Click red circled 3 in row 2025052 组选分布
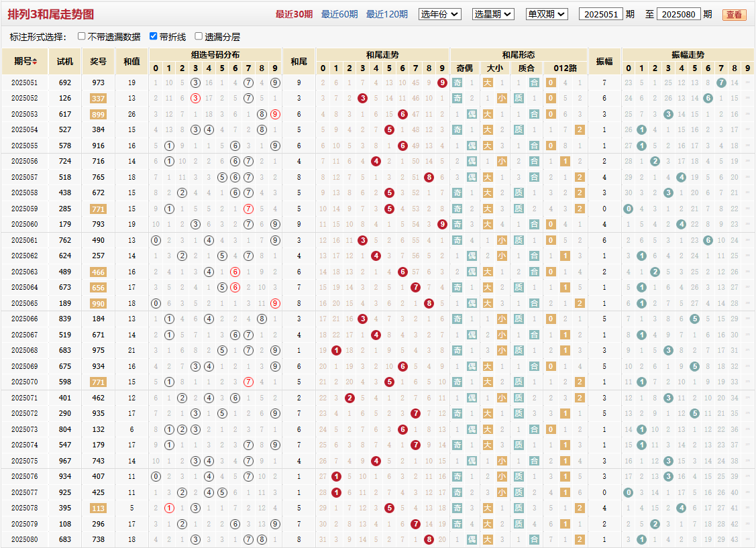The image size is (756, 548). 195,99
